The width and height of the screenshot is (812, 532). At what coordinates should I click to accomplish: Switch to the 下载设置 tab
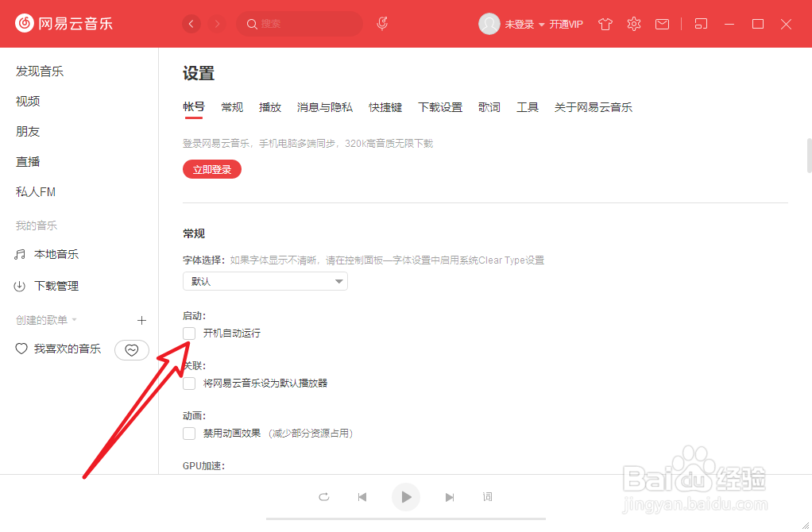(440, 107)
